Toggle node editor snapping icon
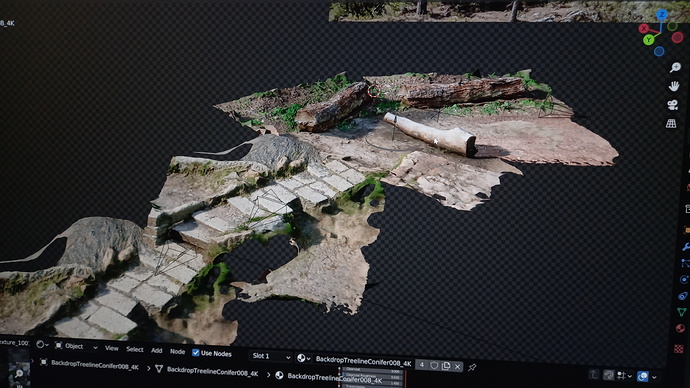The image size is (690, 388). tap(609, 375)
